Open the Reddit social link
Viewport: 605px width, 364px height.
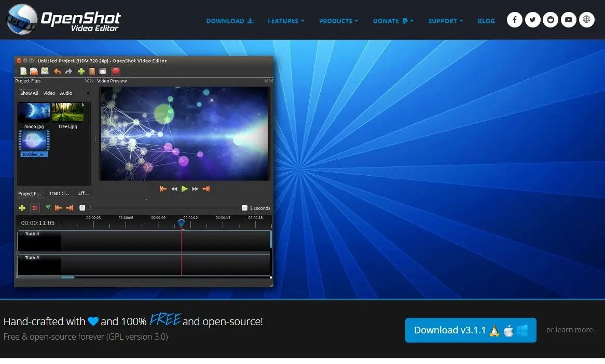(x=551, y=20)
